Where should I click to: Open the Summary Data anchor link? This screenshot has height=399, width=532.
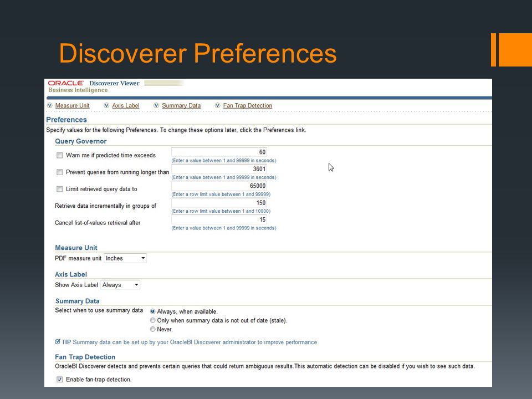pyautogui.click(x=181, y=105)
